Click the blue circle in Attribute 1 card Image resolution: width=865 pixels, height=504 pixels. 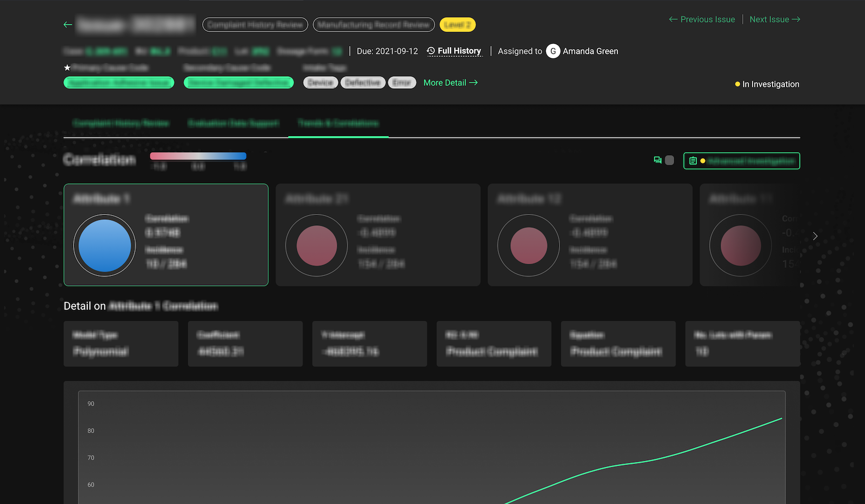105,245
